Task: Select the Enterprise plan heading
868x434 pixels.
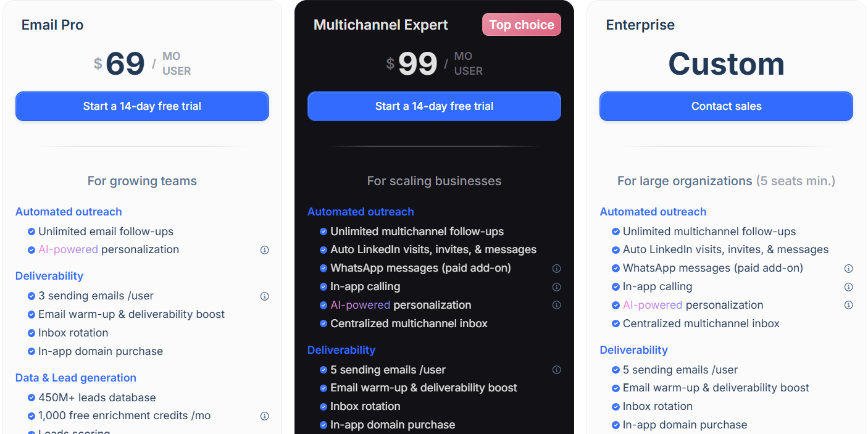Action: click(x=640, y=25)
